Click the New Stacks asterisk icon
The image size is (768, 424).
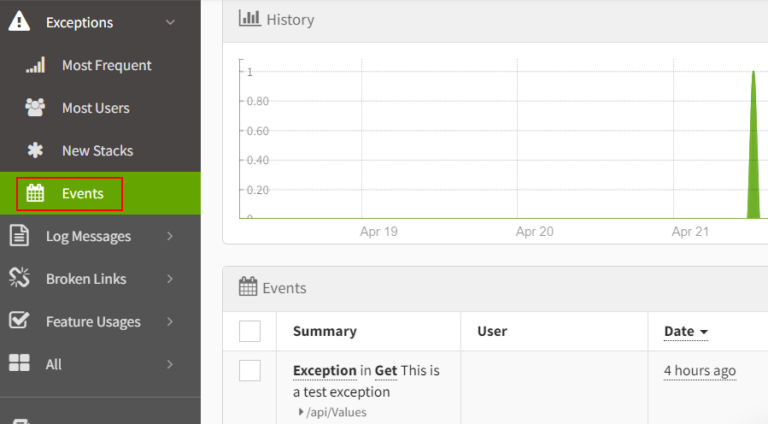(x=35, y=151)
